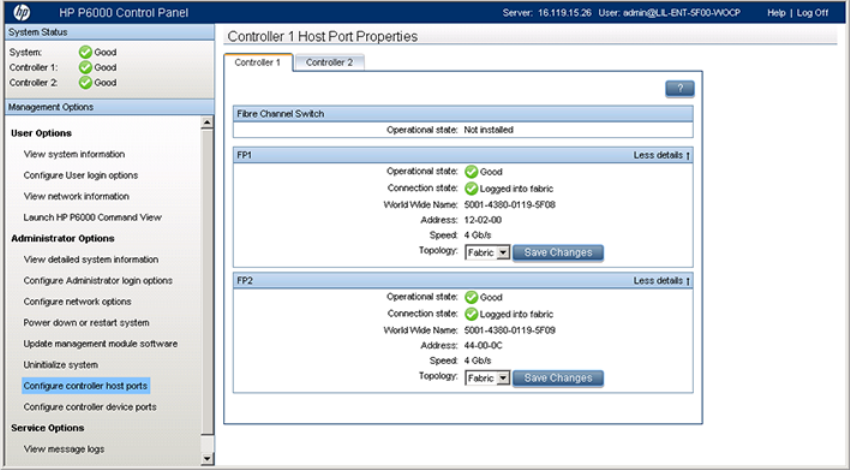This screenshot has width=850, height=470.
Task: Click FP2 'Logged into fabric' text
Action: (x=517, y=314)
